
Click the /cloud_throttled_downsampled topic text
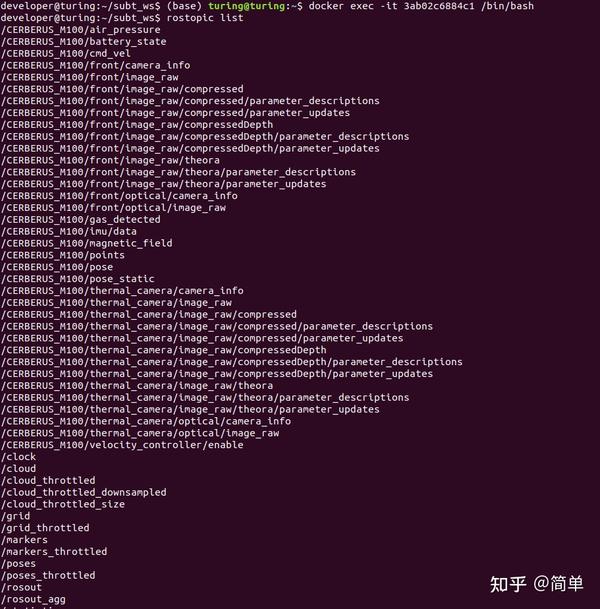click(84, 492)
